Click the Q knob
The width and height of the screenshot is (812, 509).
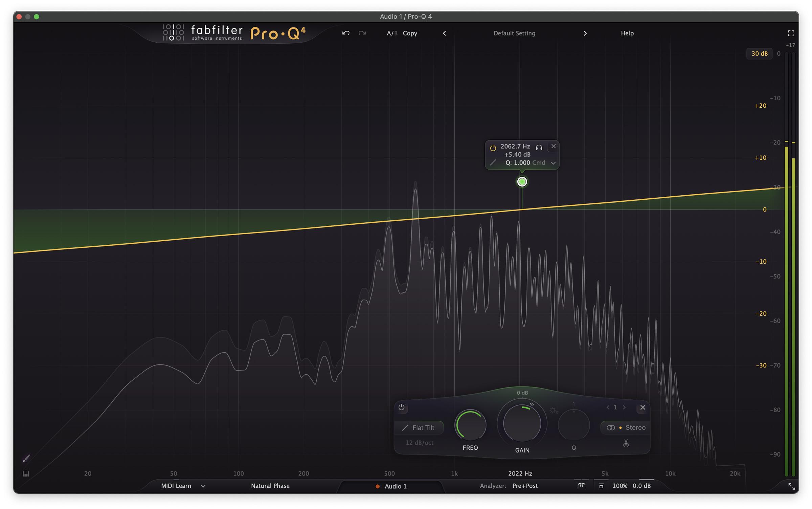pos(574,425)
